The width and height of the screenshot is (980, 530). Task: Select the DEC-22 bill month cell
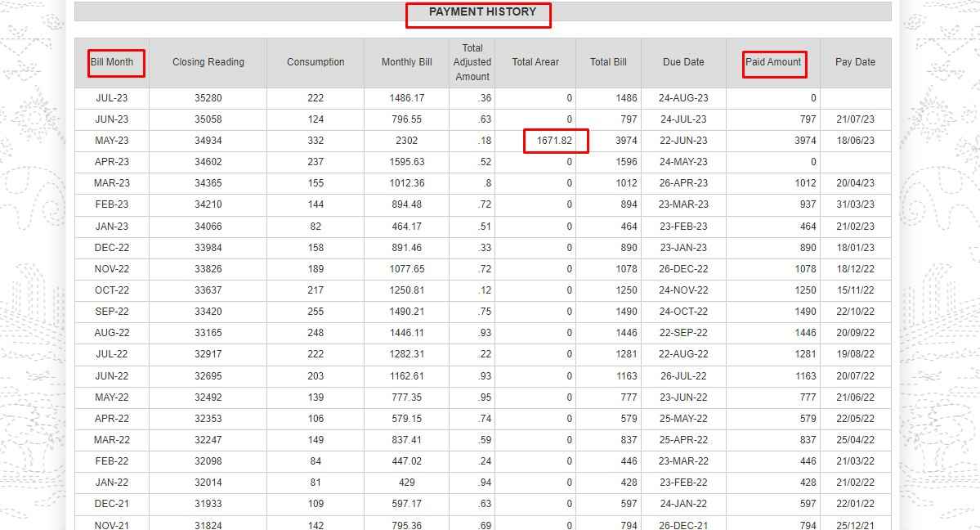pyautogui.click(x=111, y=248)
